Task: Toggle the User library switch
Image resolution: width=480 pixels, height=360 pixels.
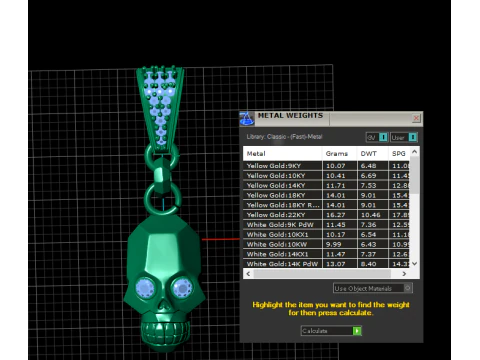Action: coord(404,137)
